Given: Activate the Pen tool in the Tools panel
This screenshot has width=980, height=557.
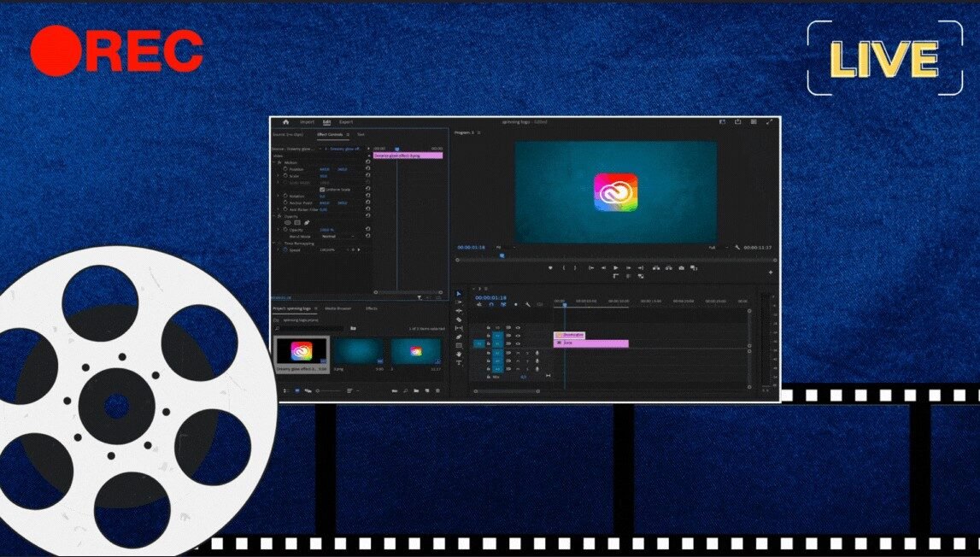Looking at the screenshot, I should (x=459, y=337).
